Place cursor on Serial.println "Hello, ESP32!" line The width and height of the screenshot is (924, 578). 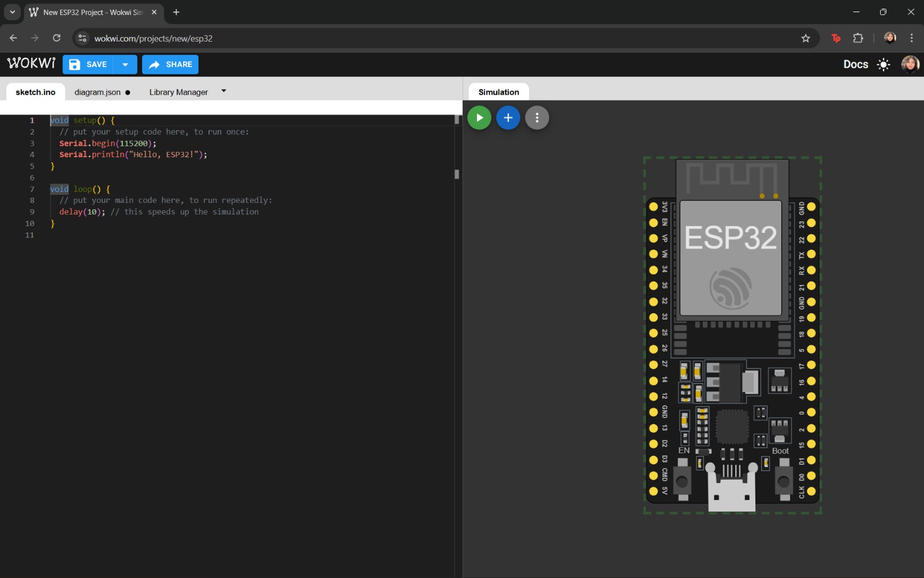coord(133,154)
